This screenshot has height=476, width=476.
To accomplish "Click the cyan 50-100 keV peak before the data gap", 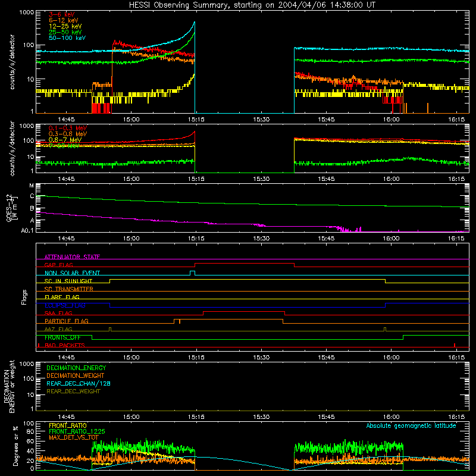I will [x=195, y=23].
